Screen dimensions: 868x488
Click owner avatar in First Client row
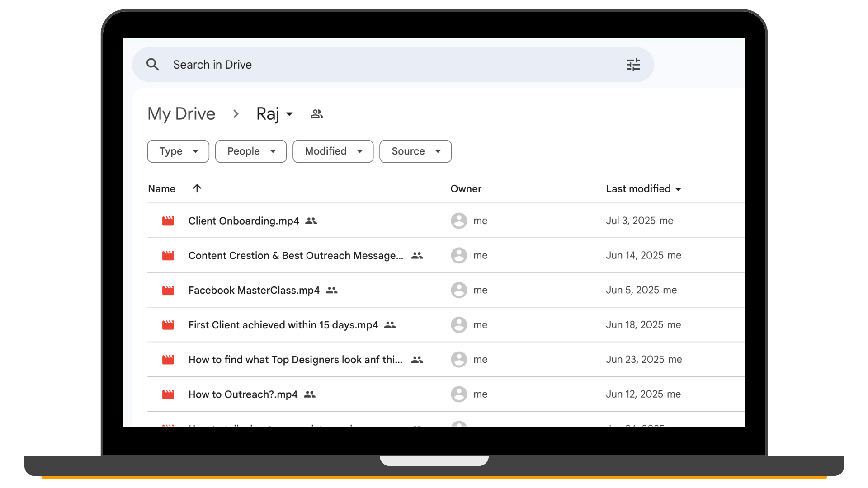coord(458,325)
